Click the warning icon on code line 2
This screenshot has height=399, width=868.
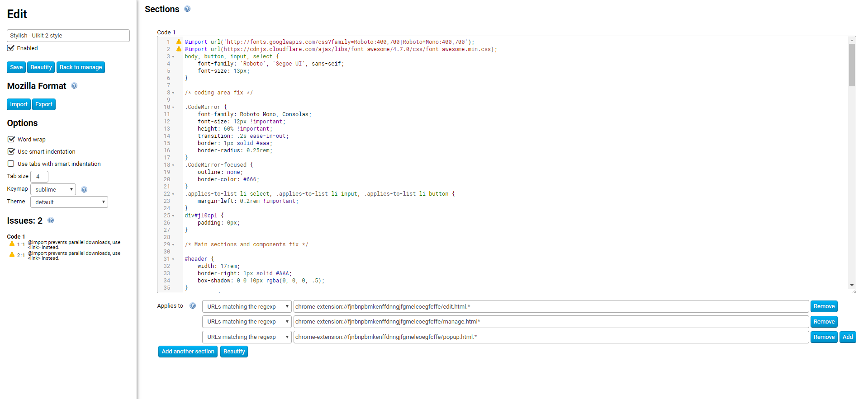coord(179,49)
